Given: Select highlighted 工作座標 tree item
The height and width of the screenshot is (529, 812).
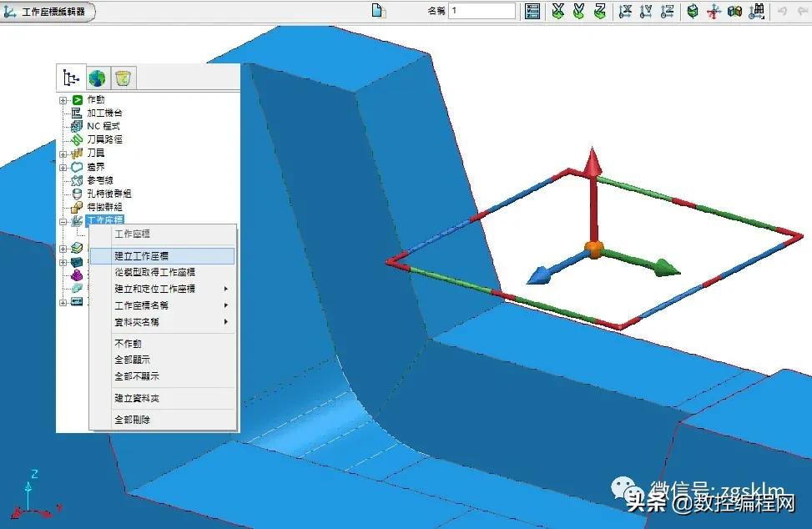Looking at the screenshot, I should [x=105, y=220].
